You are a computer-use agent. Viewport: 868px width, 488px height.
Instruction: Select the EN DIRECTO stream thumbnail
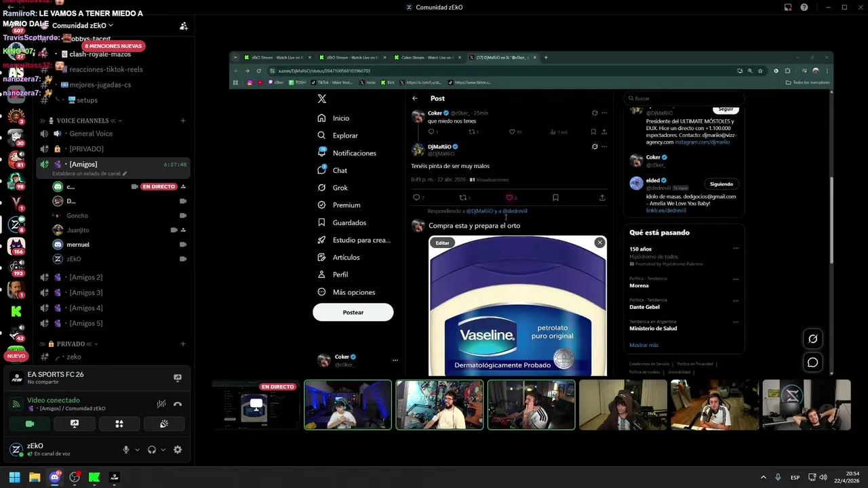pos(256,405)
